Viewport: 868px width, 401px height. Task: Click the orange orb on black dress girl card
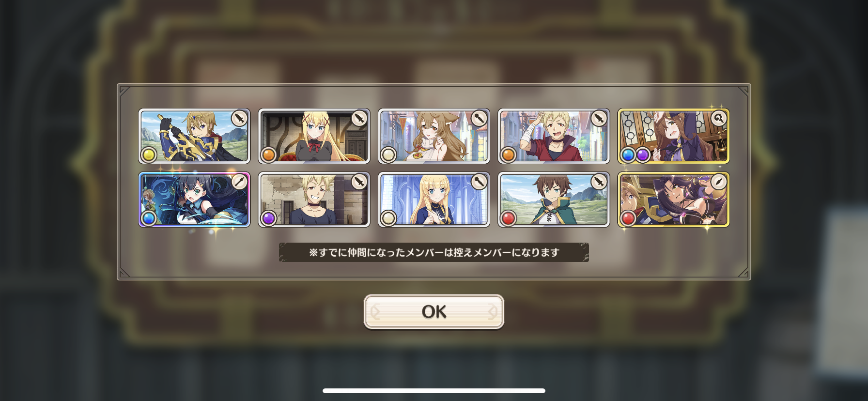click(x=268, y=154)
